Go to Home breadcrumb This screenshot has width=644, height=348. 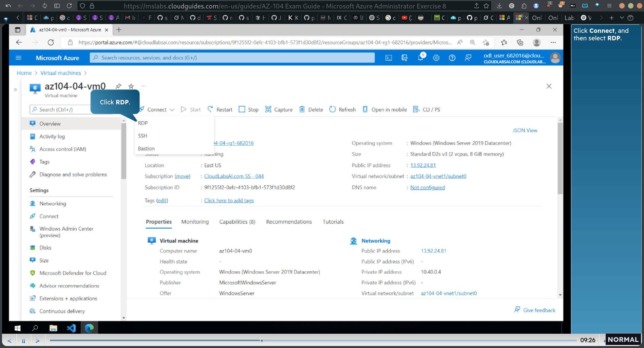pyautogui.click(x=24, y=73)
